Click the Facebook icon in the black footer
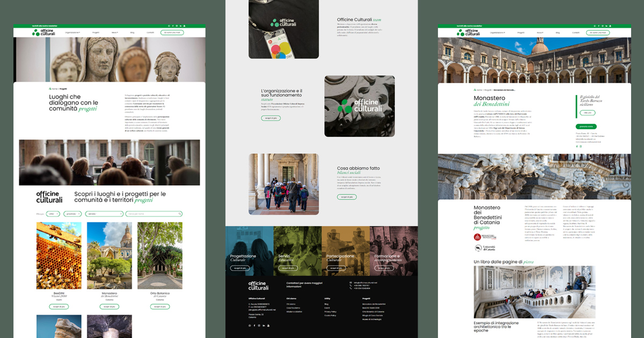Image resolution: width=644 pixels, height=338 pixels. click(254, 326)
